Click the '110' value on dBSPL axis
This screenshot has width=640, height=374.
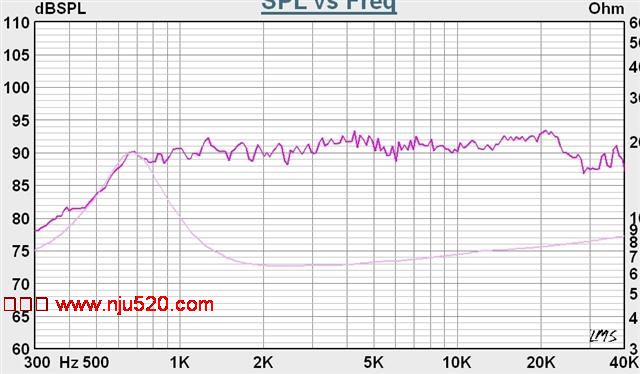17,23
